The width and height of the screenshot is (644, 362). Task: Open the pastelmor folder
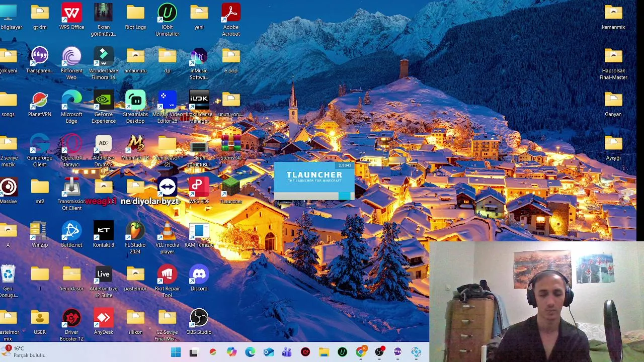(x=135, y=279)
